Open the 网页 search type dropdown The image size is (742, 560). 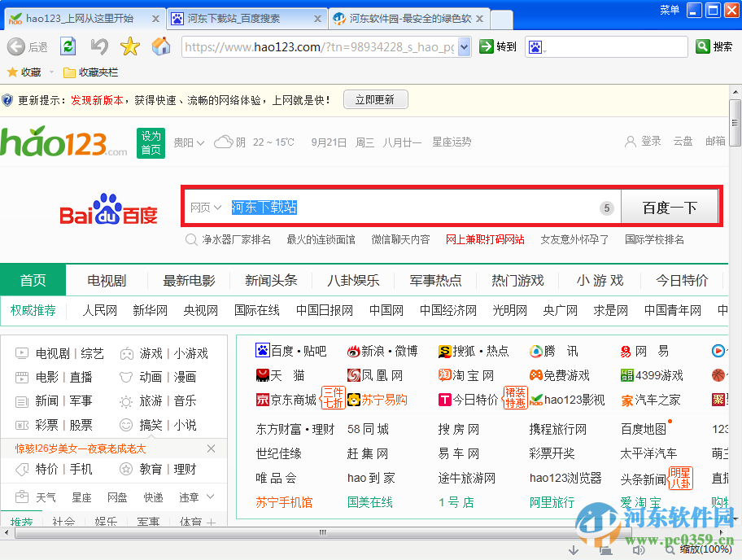coord(205,206)
